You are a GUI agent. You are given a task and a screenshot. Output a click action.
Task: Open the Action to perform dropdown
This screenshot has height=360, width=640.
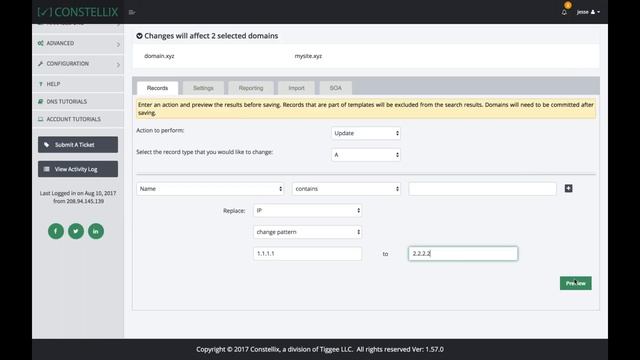pyautogui.click(x=366, y=133)
